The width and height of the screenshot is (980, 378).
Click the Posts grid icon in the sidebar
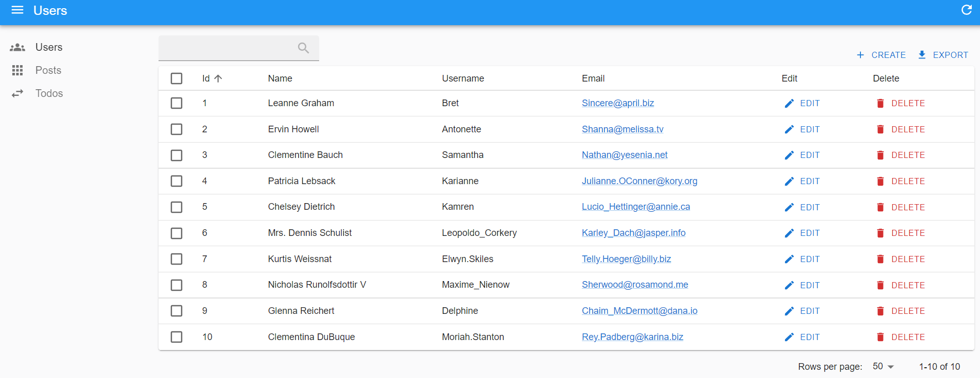click(x=17, y=70)
